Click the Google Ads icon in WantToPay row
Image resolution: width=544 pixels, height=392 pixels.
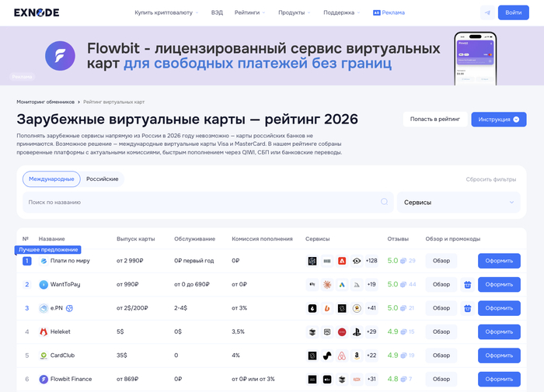pos(342,285)
